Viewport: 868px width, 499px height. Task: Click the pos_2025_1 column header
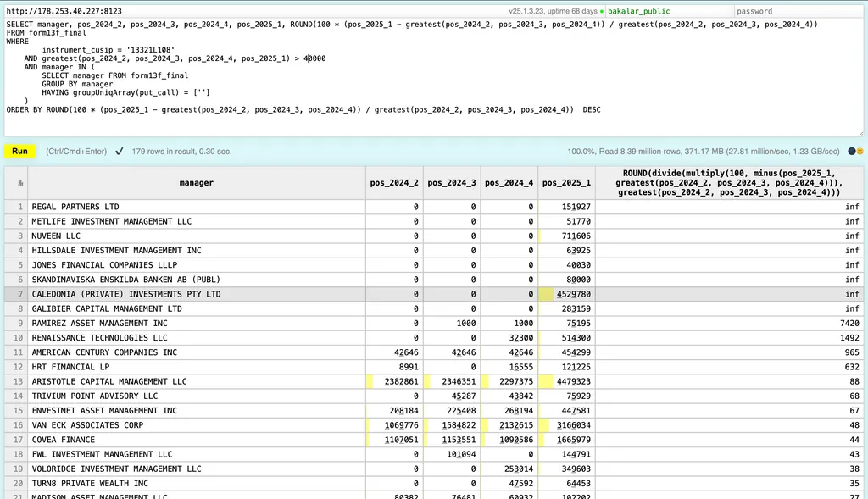(567, 183)
